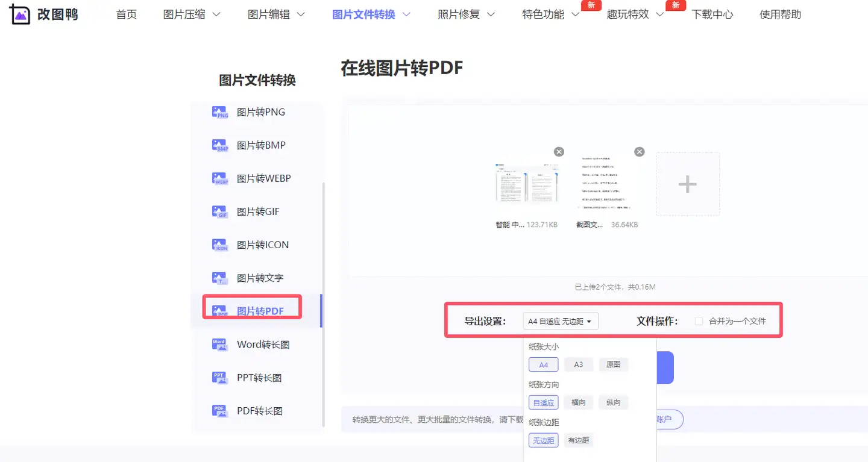Image resolution: width=868 pixels, height=462 pixels.
Task: Collapse the A4 自适应 无边距 export dropdown
Action: [561, 321]
